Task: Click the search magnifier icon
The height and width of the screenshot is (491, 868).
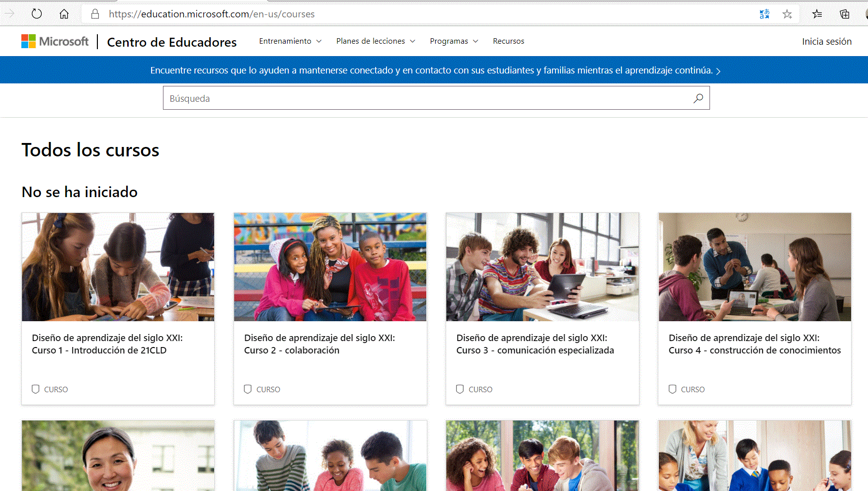Action: tap(698, 98)
